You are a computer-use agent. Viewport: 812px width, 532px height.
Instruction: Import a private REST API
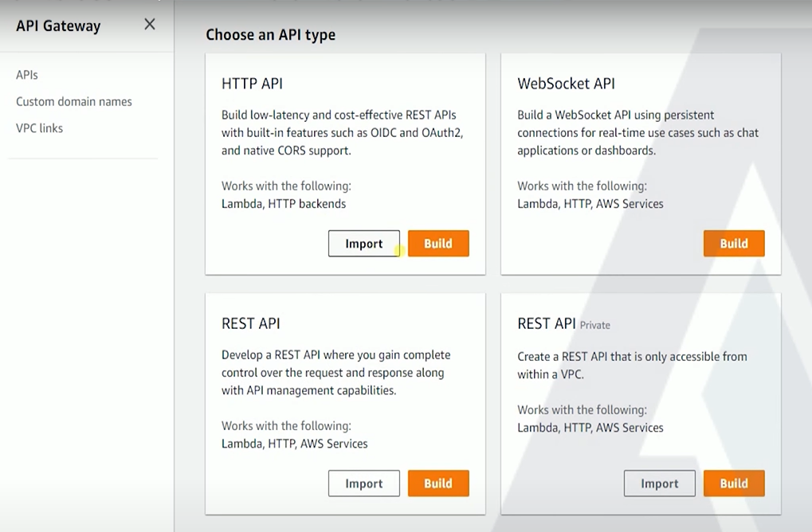pos(659,483)
